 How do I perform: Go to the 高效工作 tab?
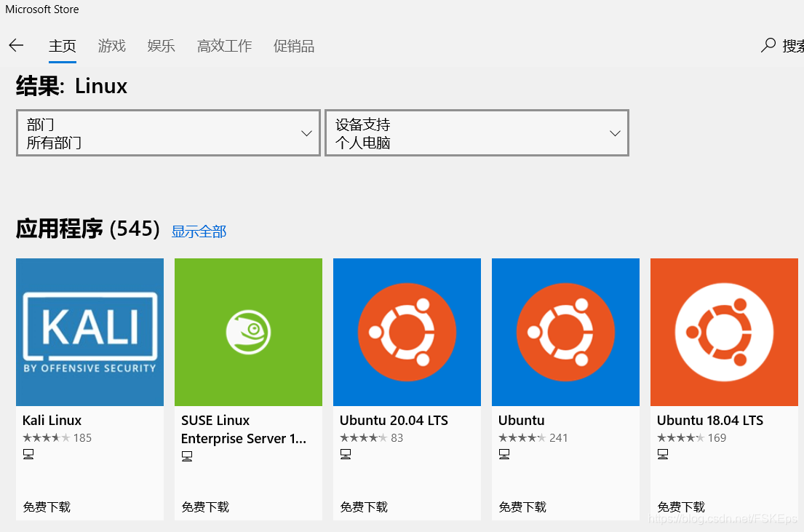point(224,47)
